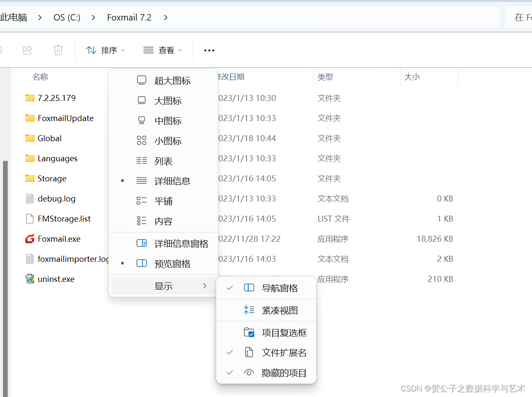Toggle 隐藏的项目 hidden items
The height and width of the screenshot is (397, 532).
pos(266,373)
